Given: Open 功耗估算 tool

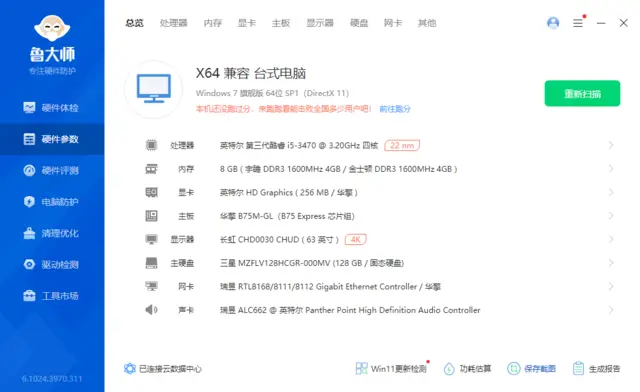Looking at the screenshot, I should [467, 369].
